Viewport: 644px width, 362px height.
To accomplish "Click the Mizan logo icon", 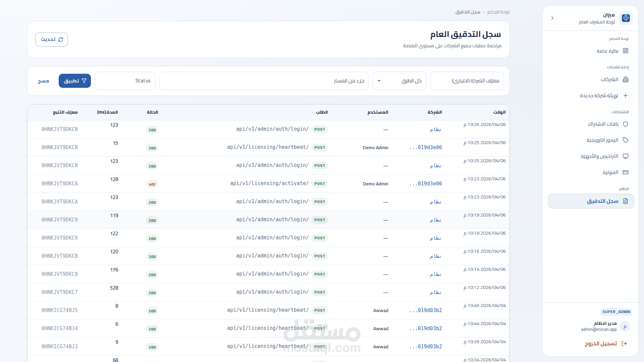I will [x=626, y=18].
